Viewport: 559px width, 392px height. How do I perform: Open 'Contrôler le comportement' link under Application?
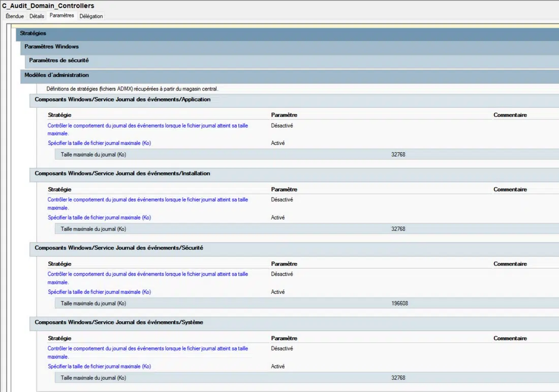click(147, 126)
